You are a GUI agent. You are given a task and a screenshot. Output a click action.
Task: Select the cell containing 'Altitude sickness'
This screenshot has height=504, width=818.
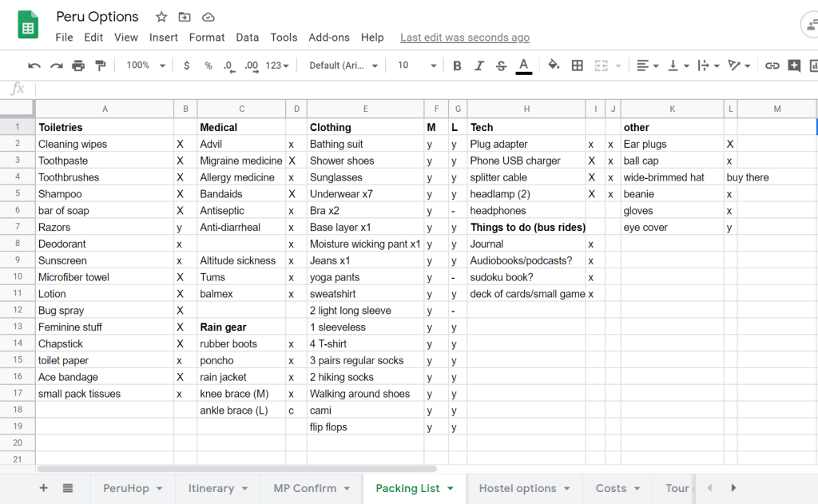point(240,260)
